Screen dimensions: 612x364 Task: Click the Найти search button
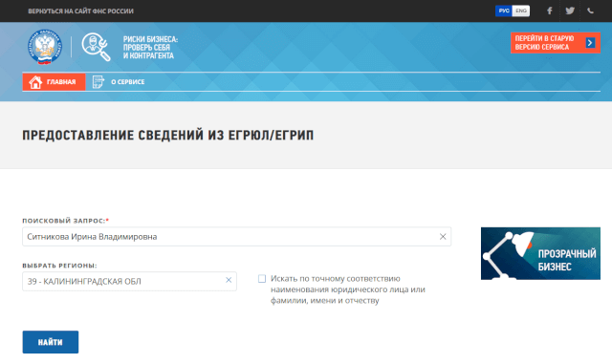(x=51, y=342)
